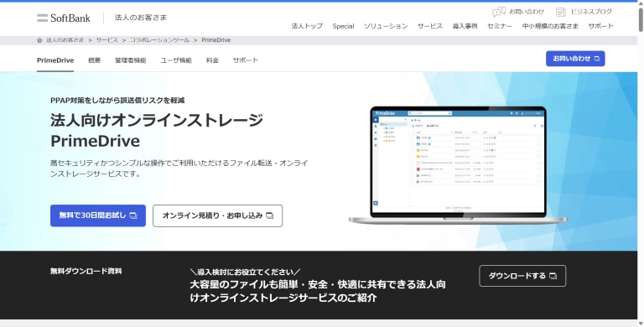Switch to the ユーザ機能 tab
Viewport: 644px width, 327px height.
point(176,60)
